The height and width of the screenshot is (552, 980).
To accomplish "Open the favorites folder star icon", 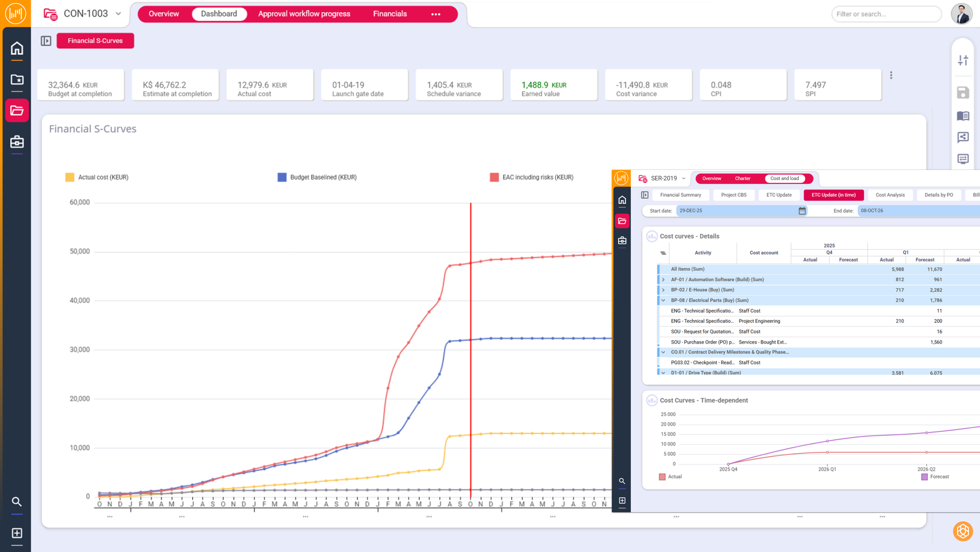I will 17,80.
